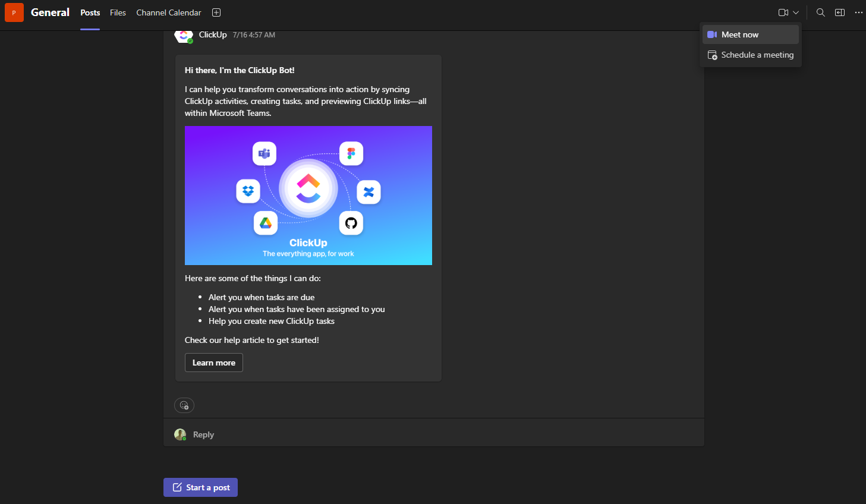Switch to the Posts tab
Screen dimensions: 866x504
click(x=90, y=12)
